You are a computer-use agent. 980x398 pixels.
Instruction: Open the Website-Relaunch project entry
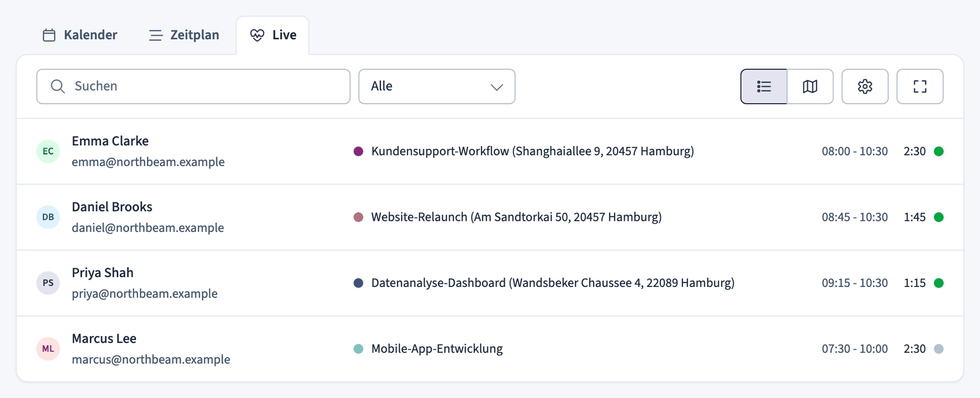[516, 217]
